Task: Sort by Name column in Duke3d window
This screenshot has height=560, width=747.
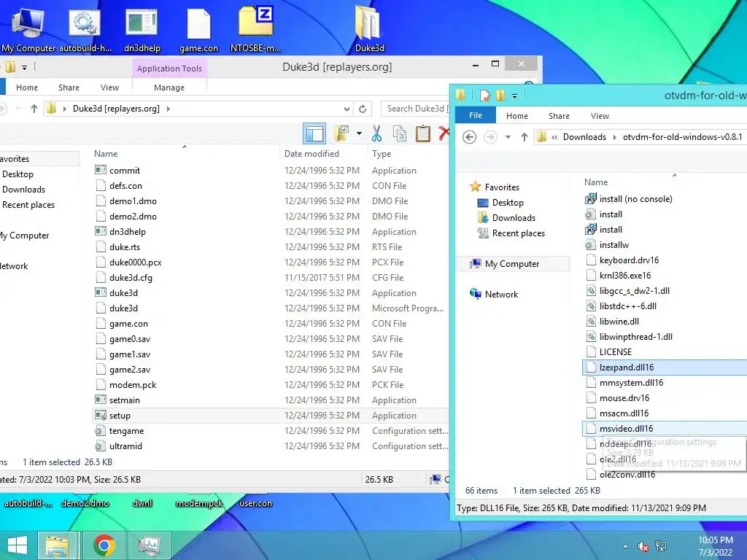Action: (x=106, y=154)
